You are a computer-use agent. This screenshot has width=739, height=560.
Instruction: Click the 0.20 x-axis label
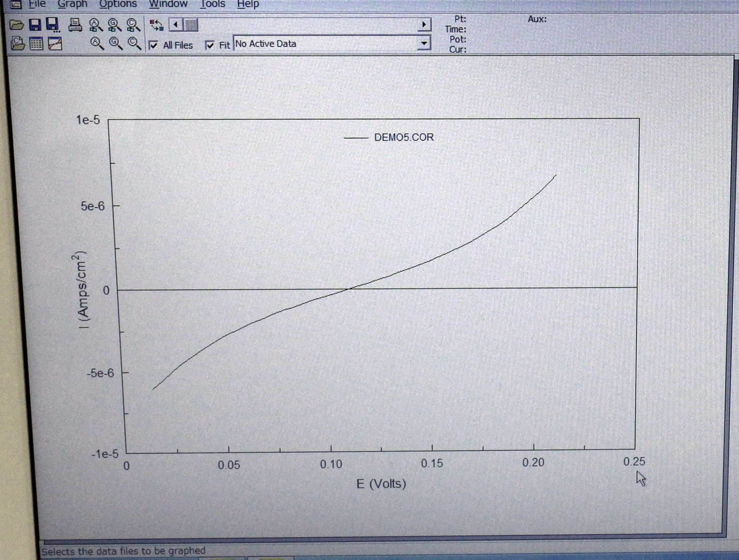[533, 463]
